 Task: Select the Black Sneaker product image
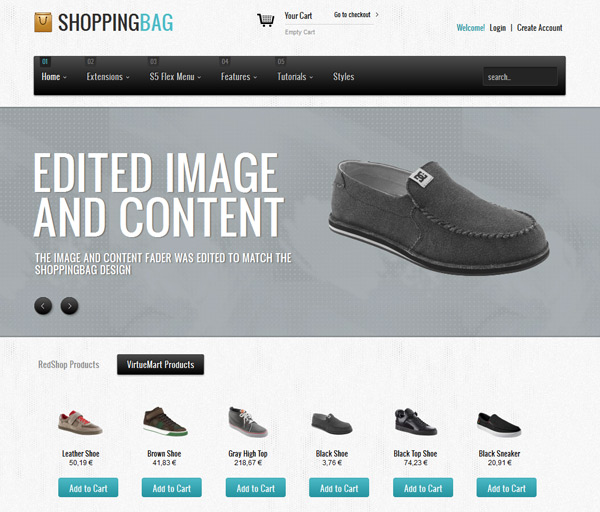(499, 424)
